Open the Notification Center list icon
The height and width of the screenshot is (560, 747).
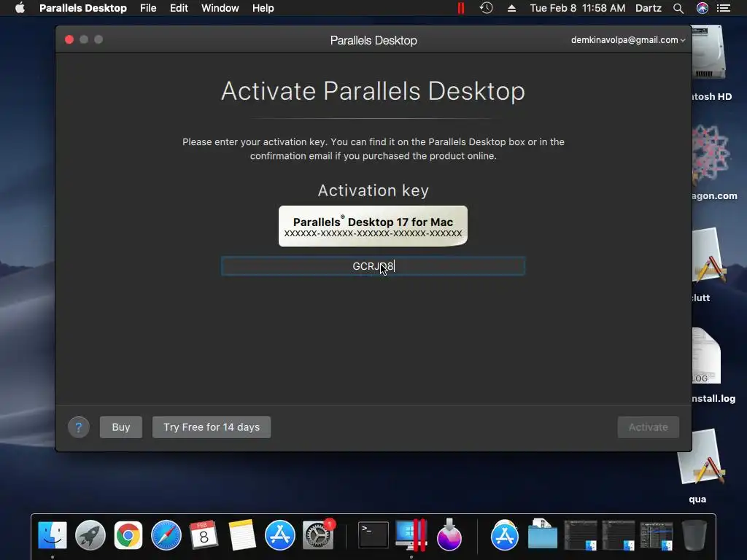724,8
